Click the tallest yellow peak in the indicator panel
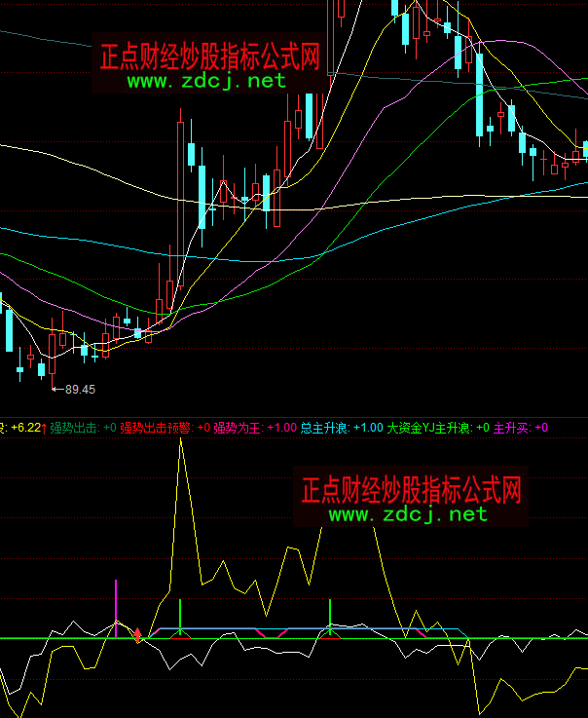 coord(181,441)
